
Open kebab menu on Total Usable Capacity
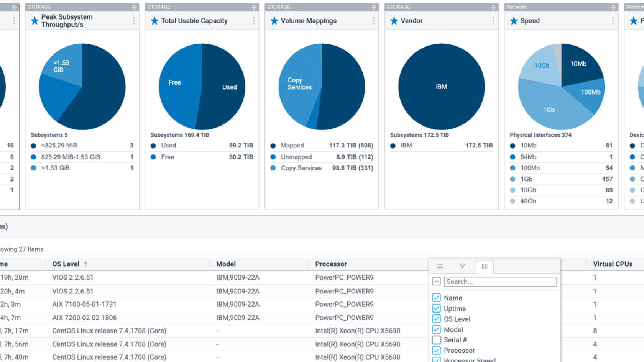[253, 21]
